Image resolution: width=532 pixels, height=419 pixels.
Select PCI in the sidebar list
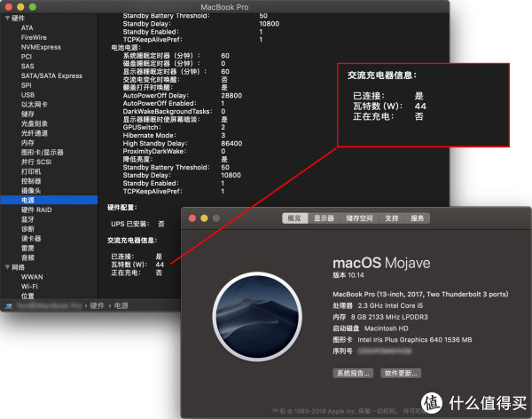click(x=27, y=57)
